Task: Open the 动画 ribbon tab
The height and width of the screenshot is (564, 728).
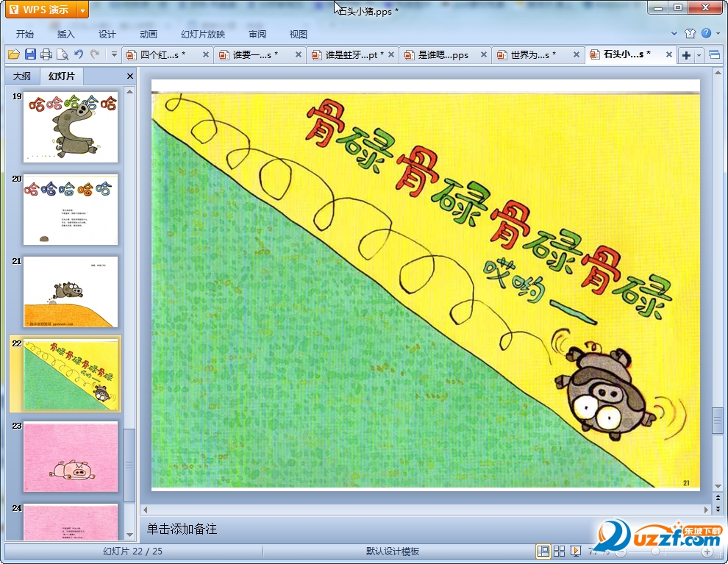Action: [x=148, y=34]
